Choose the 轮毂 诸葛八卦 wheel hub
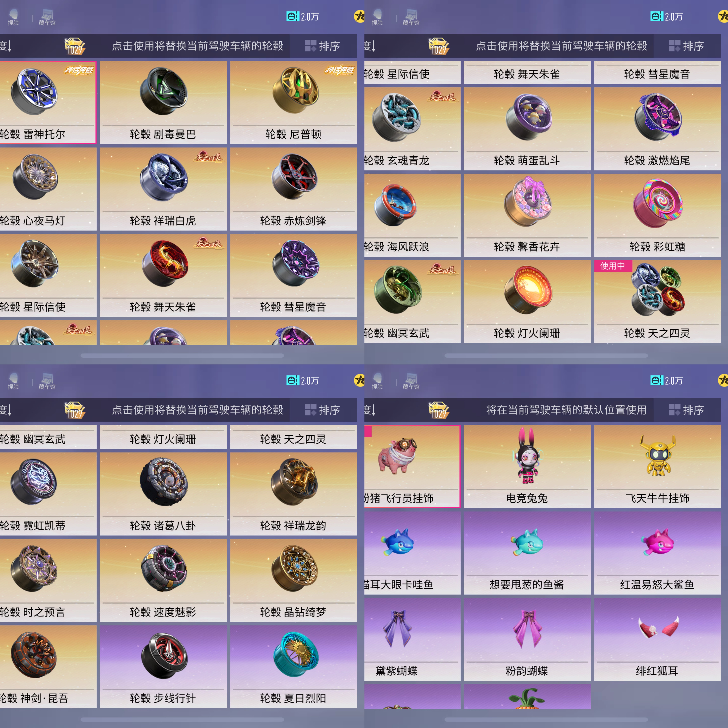The width and height of the screenshot is (728, 728). (x=163, y=494)
